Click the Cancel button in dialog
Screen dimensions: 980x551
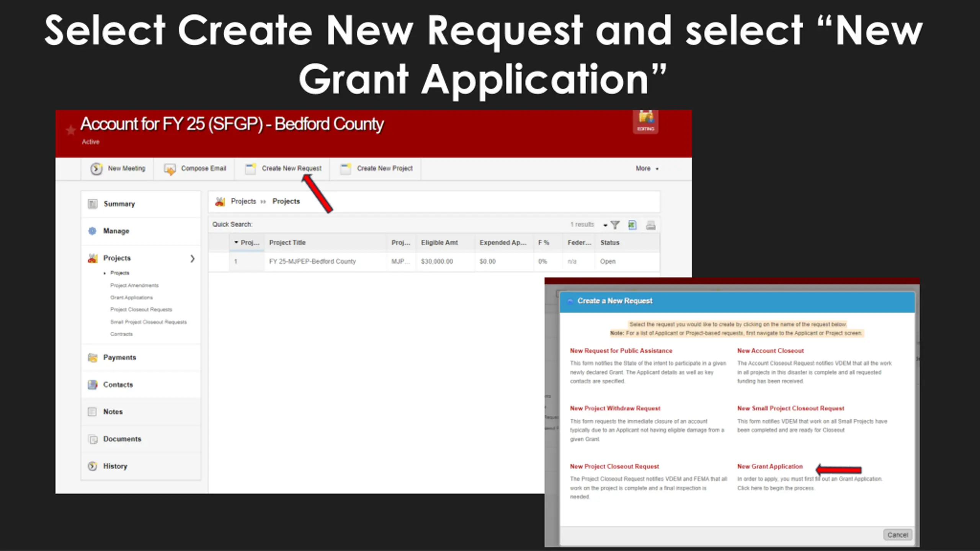(x=897, y=535)
